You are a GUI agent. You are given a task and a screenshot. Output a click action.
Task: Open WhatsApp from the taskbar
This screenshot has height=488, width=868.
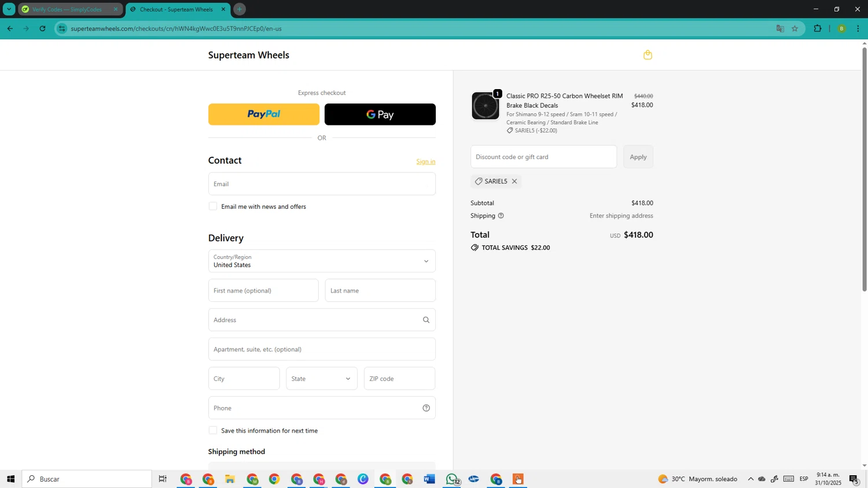(x=452, y=479)
